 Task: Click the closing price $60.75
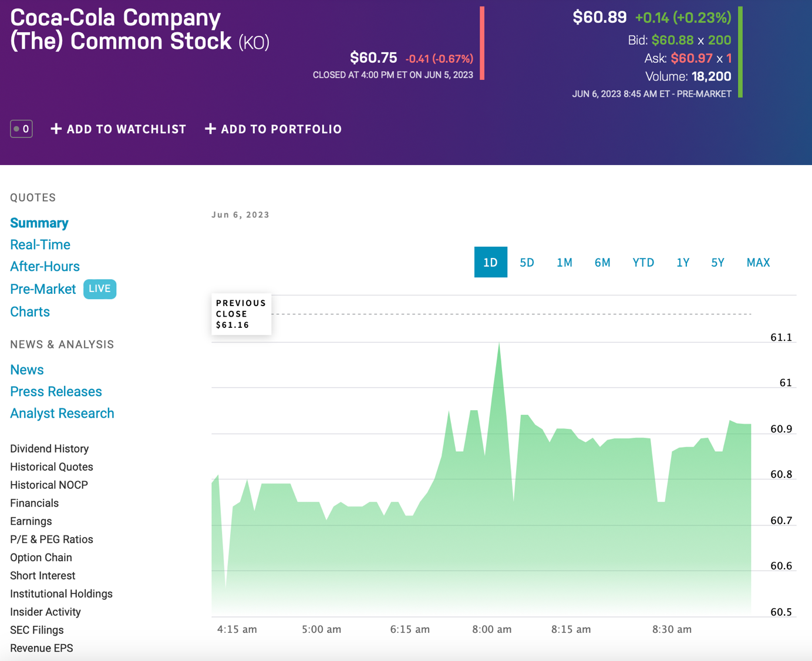373,58
